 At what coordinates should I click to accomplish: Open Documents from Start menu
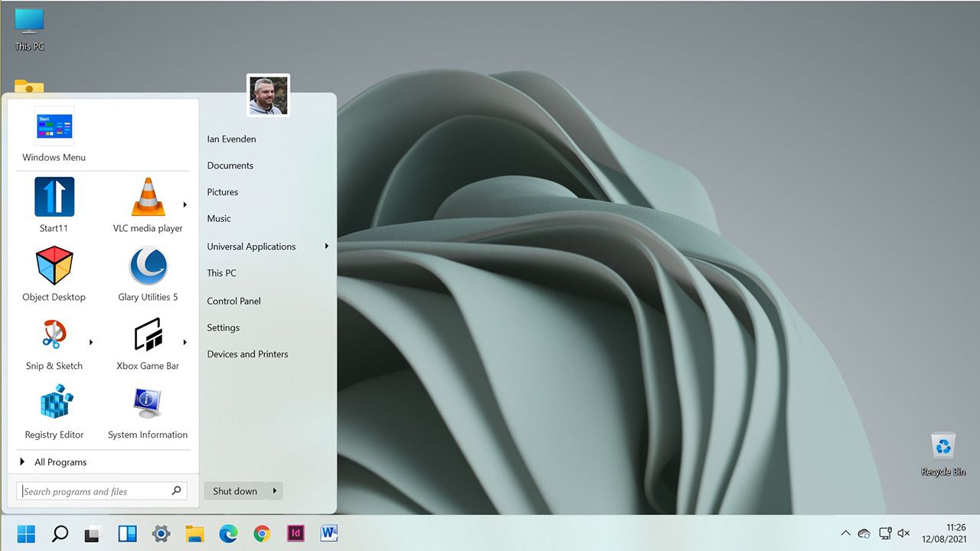click(230, 165)
